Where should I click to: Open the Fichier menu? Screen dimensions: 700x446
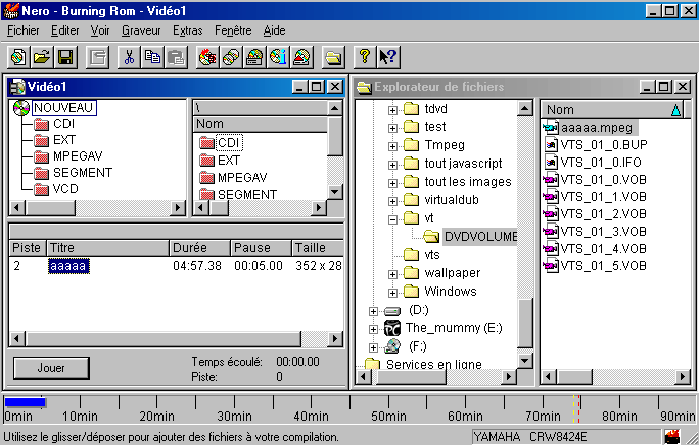coord(23,30)
